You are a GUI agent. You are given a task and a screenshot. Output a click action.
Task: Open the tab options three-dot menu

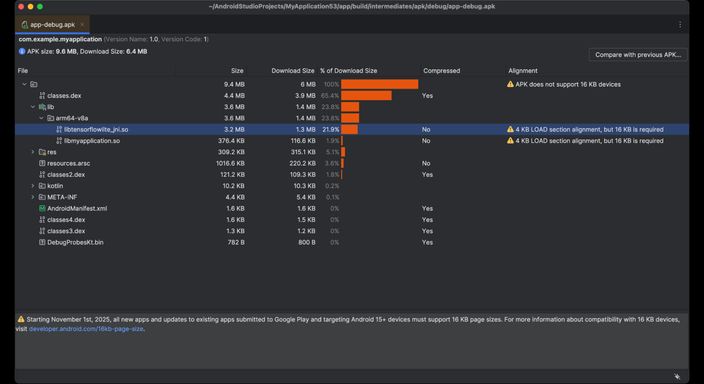(680, 25)
